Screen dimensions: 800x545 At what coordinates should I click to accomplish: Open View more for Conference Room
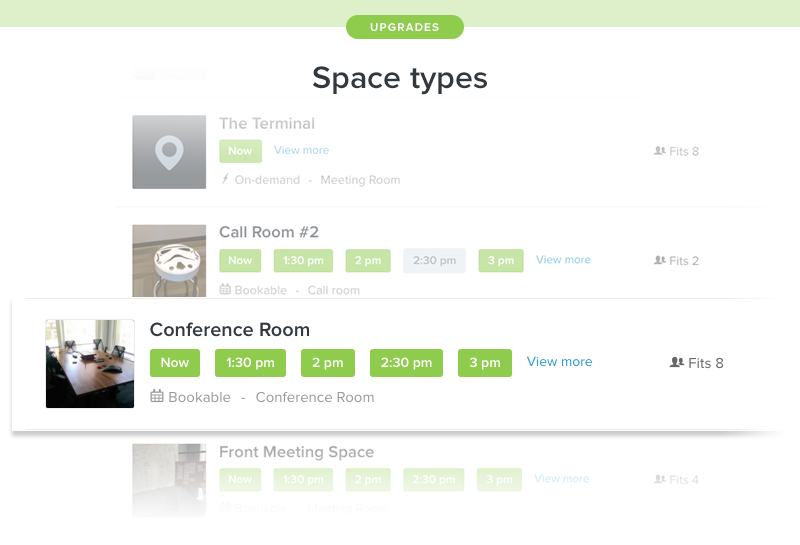(559, 362)
